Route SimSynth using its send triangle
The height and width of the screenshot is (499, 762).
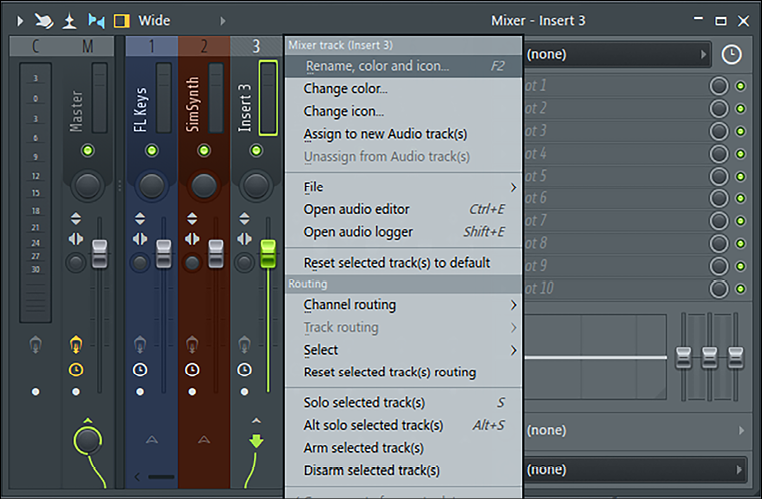(204, 440)
